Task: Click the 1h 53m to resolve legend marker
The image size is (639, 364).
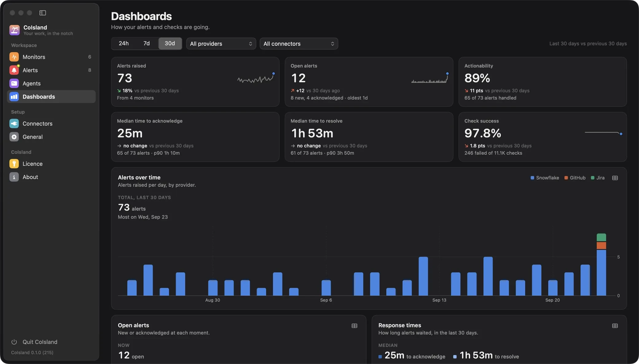Action: (x=455, y=357)
